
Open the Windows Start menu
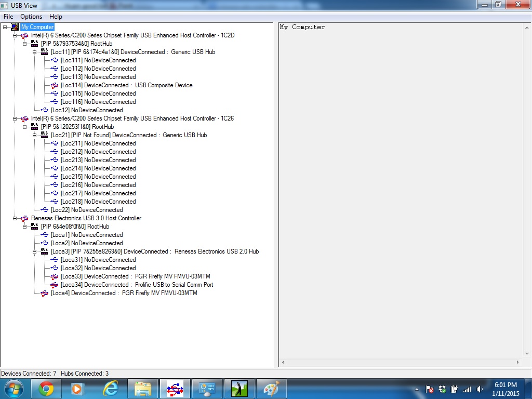pyautogui.click(x=14, y=389)
